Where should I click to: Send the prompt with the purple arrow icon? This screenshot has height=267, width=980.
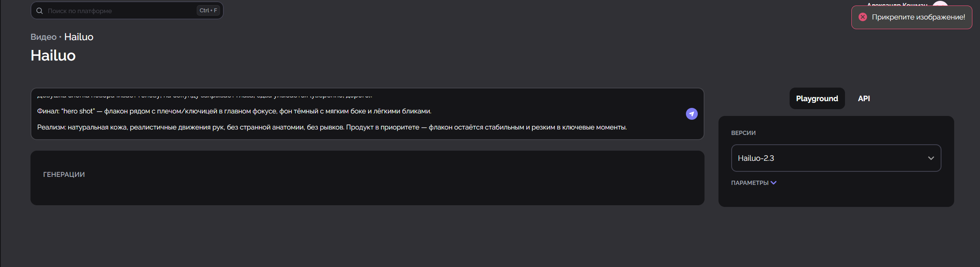coord(691,114)
